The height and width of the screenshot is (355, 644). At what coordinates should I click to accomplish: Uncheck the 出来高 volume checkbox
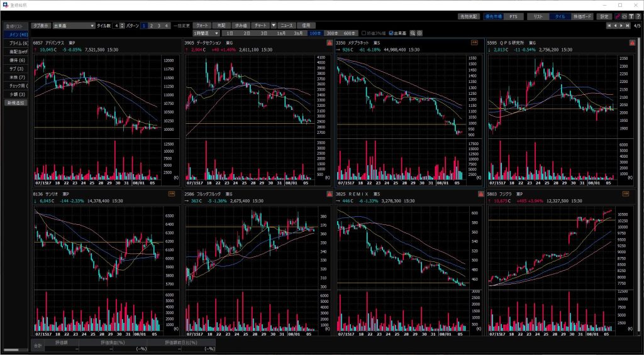click(392, 33)
